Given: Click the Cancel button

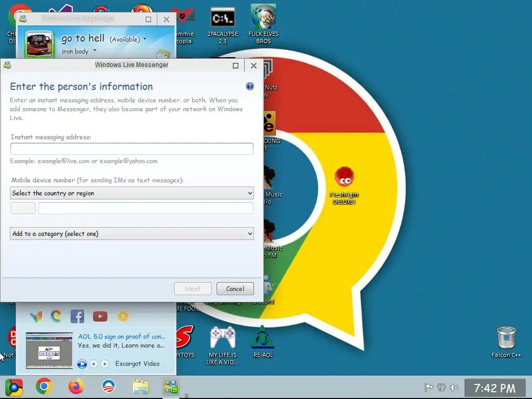Looking at the screenshot, I should (235, 289).
